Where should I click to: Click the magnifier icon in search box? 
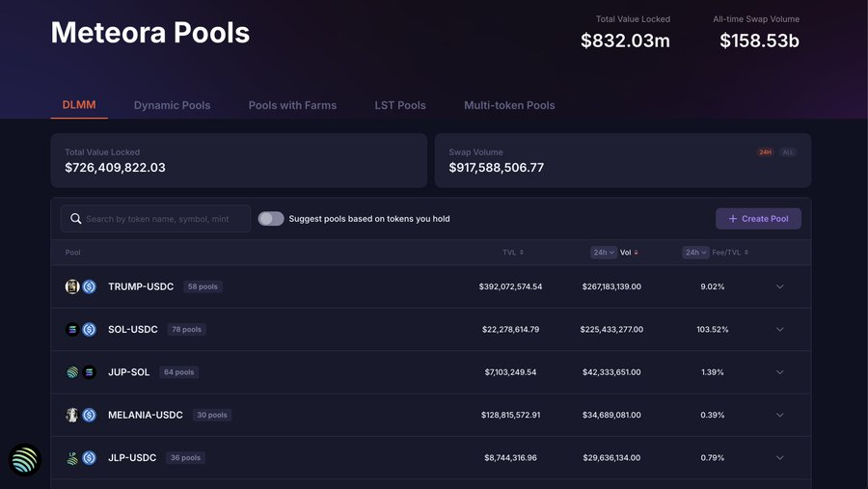pyautogui.click(x=75, y=219)
